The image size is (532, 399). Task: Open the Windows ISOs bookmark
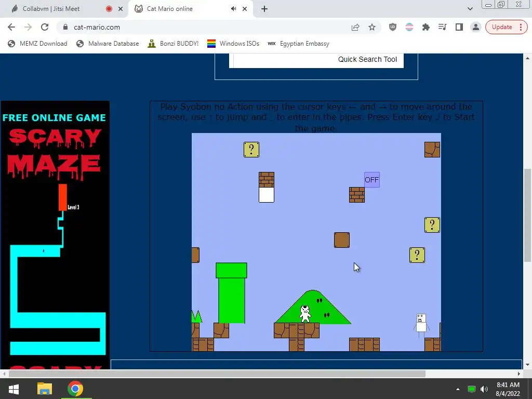click(x=233, y=44)
